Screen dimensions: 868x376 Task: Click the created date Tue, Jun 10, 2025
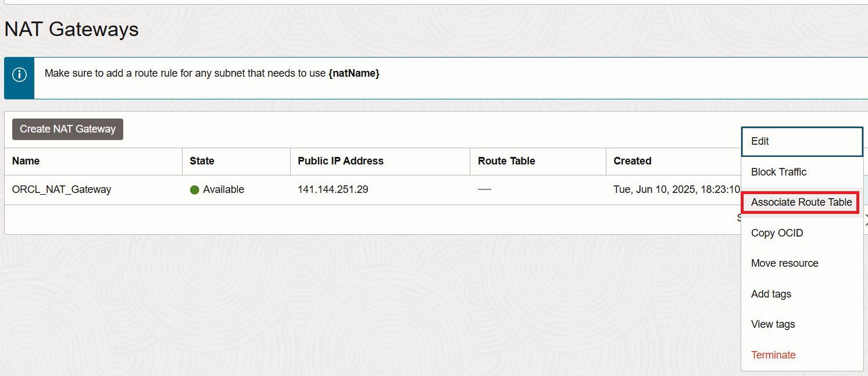tap(677, 189)
